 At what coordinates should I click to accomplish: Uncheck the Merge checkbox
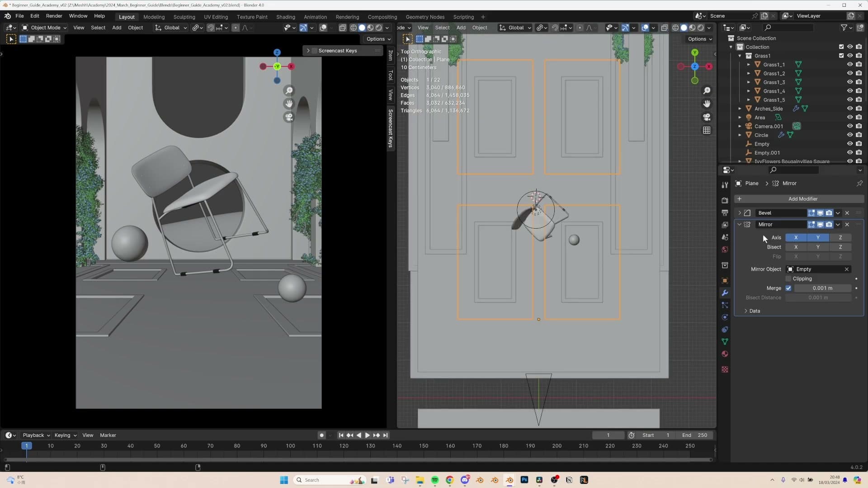[x=788, y=288]
